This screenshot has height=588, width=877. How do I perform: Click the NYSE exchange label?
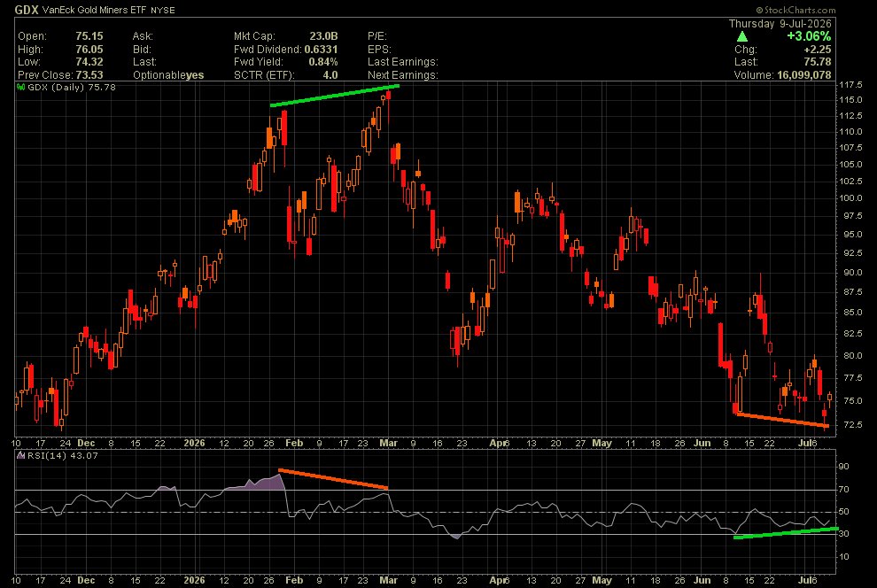(x=163, y=10)
